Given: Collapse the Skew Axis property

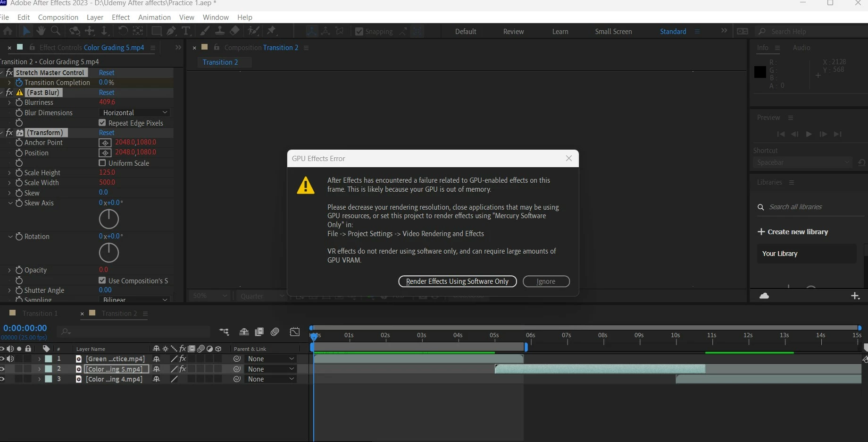Looking at the screenshot, I should pos(10,203).
